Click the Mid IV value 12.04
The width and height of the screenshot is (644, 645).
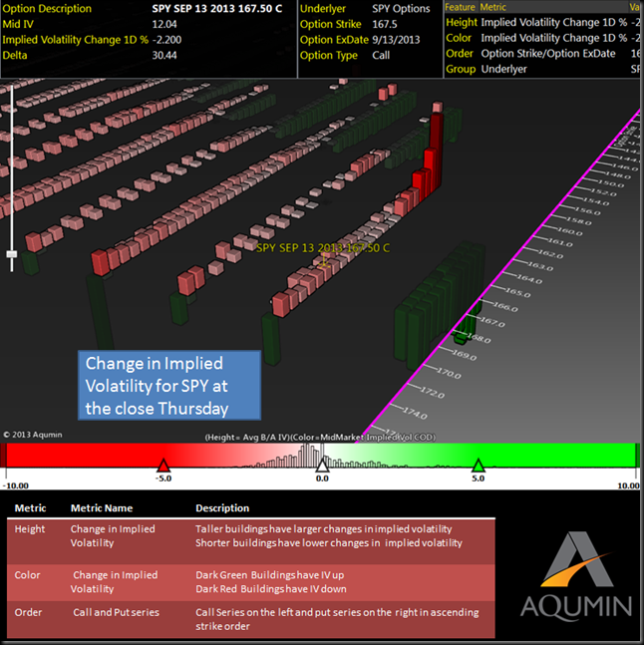click(164, 24)
